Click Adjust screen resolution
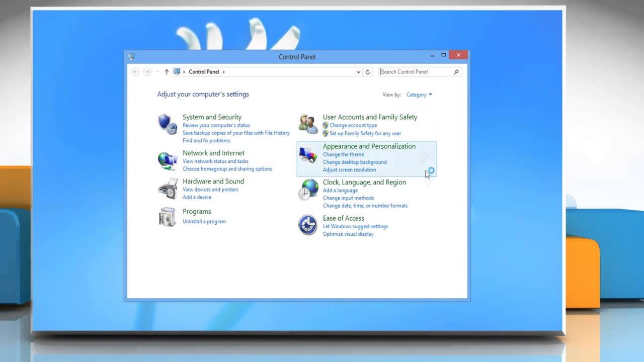 (x=349, y=170)
